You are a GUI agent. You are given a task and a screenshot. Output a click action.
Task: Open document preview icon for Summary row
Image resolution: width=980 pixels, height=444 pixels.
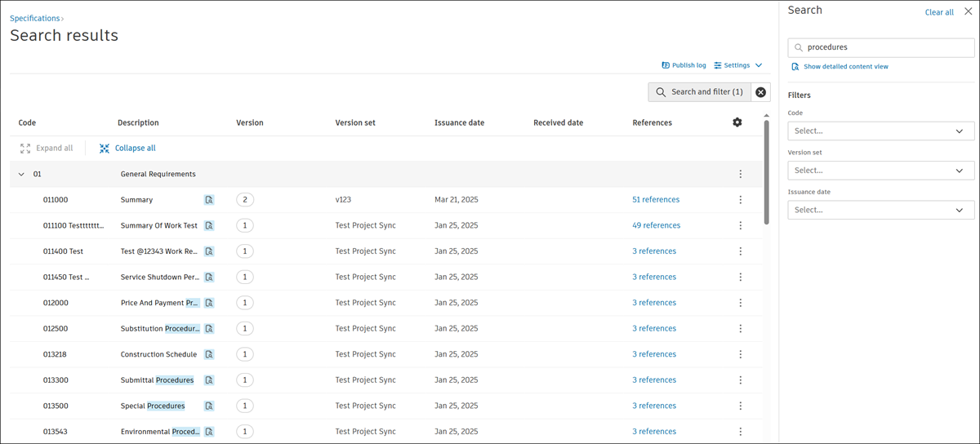tap(209, 200)
